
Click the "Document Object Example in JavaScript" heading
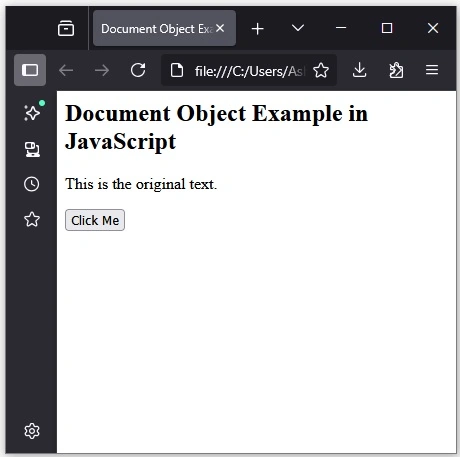pyautogui.click(x=217, y=127)
